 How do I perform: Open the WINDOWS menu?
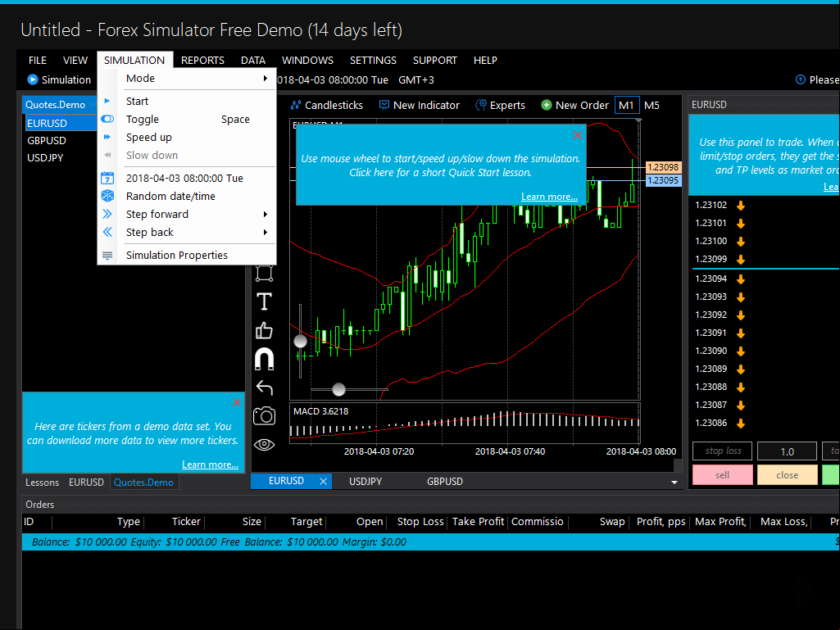307,60
